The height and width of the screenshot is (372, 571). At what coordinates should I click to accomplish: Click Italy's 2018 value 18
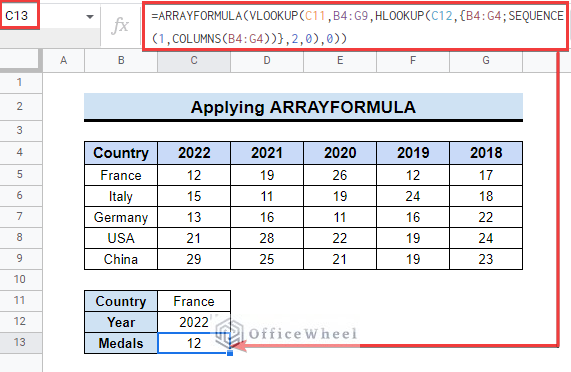pyautogui.click(x=486, y=197)
